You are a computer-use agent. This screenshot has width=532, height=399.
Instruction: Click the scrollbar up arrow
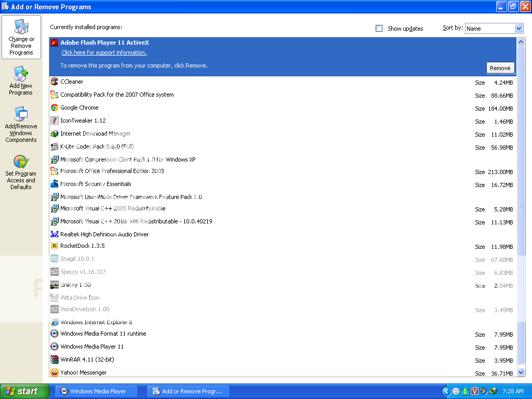point(521,42)
